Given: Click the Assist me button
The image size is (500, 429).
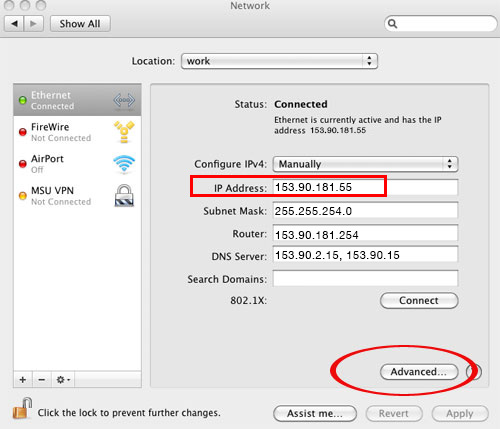Looking at the screenshot, I should pyautogui.click(x=315, y=414).
